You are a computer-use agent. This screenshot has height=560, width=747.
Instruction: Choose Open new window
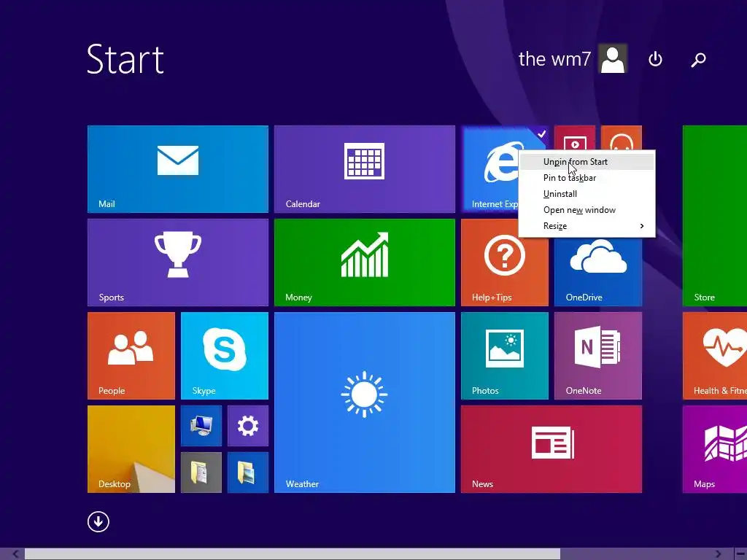click(x=587, y=210)
